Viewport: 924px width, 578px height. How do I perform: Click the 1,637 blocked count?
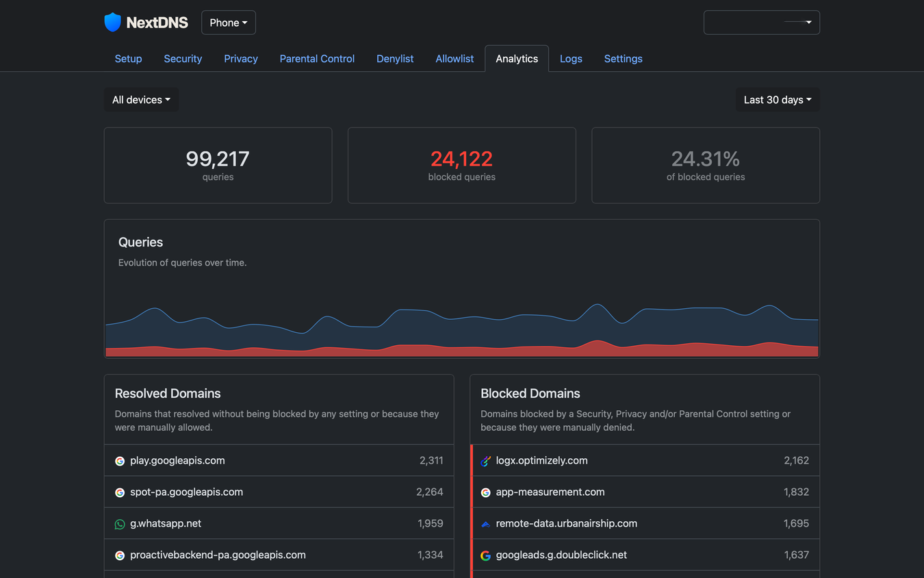pos(797,555)
